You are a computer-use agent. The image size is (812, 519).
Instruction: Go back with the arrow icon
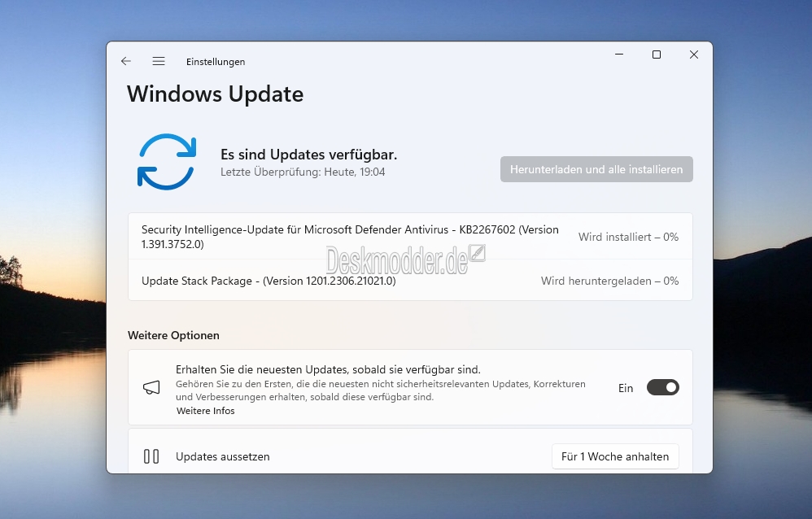click(126, 61)
